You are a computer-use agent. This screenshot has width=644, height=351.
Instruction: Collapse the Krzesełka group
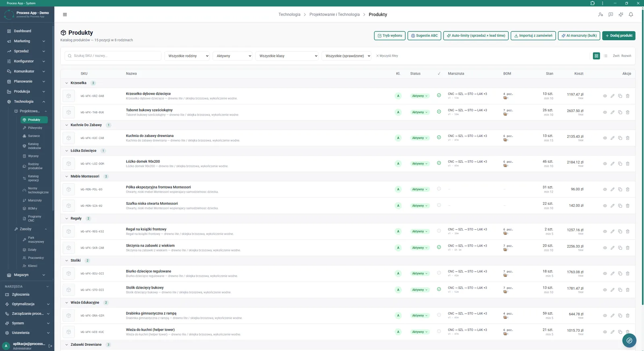click(67, 83)
